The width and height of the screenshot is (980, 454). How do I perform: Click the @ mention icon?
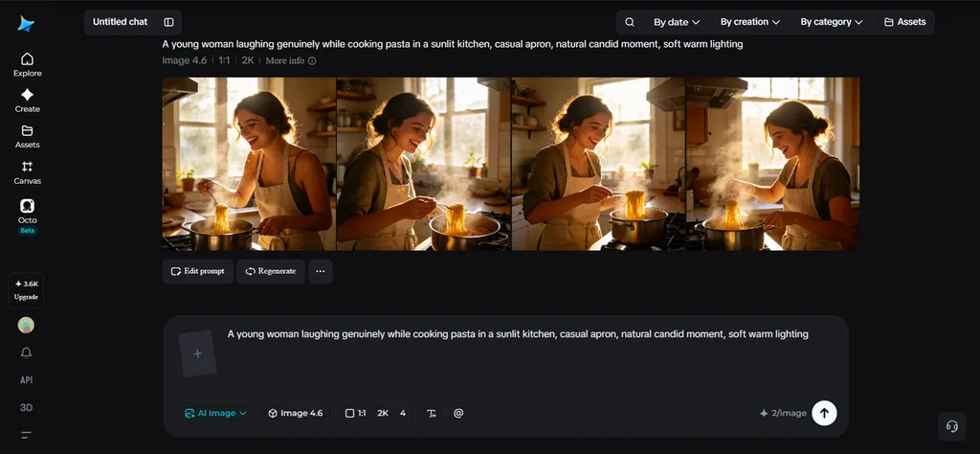click(458, 414)
